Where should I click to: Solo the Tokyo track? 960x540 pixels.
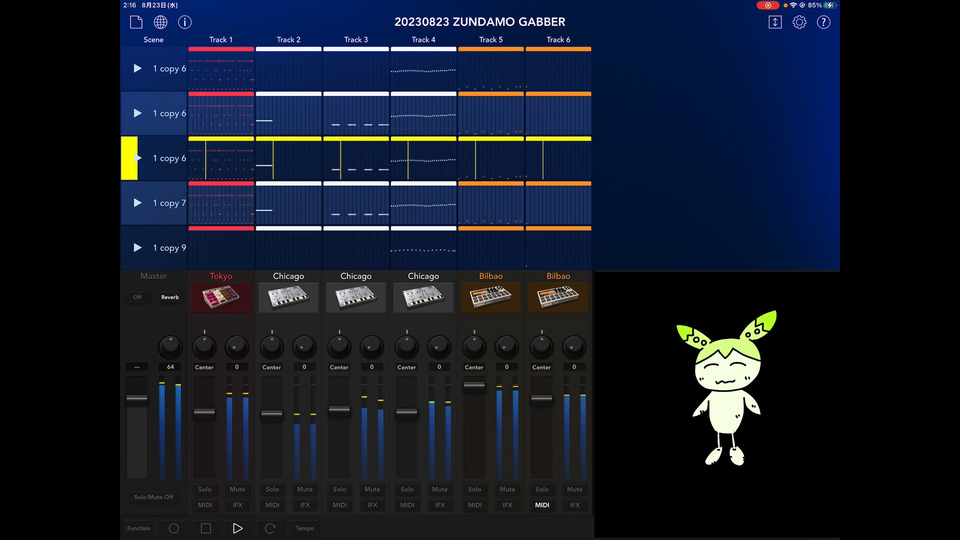click(204, 489)
